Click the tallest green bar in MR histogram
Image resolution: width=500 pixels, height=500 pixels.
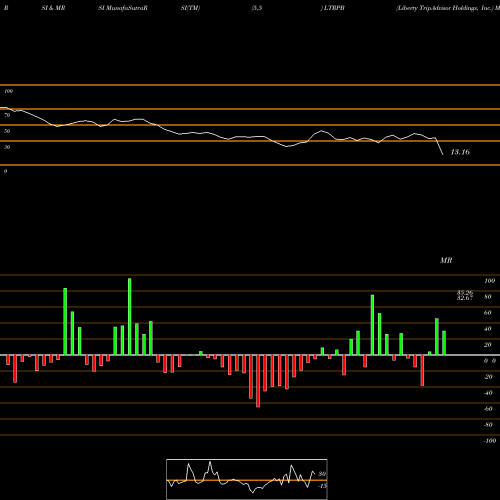pos(130,316)
